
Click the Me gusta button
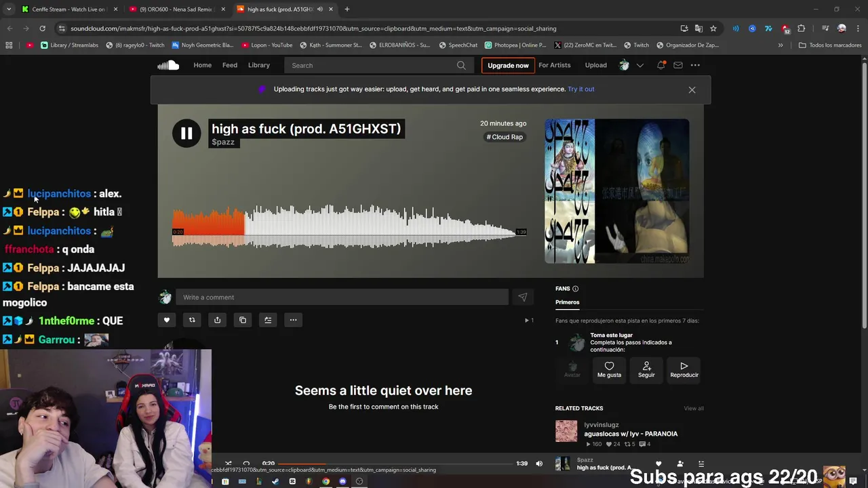(609, 369)
